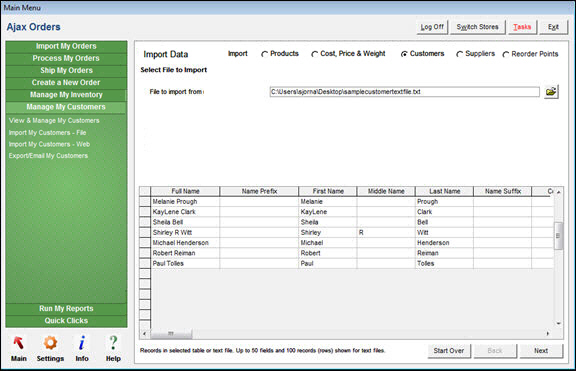
Task: Click the middle name cell 'R'
Action: 386,233
